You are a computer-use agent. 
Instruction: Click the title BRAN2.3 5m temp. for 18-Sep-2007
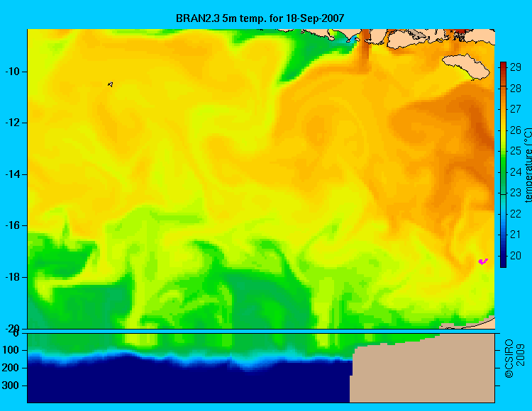click(x=260, y=18)
